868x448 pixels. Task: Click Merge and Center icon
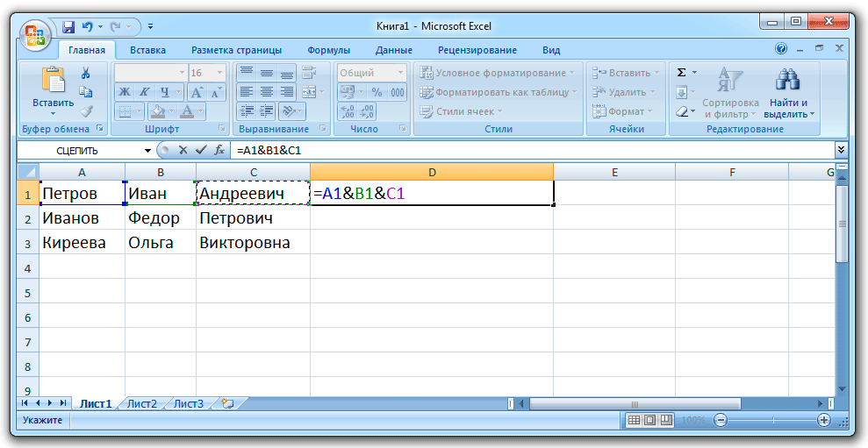point(308,92)
